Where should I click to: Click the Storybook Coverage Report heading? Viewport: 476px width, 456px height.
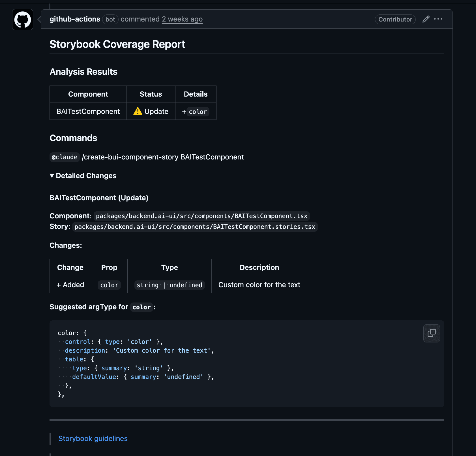[x=117, y=44]
